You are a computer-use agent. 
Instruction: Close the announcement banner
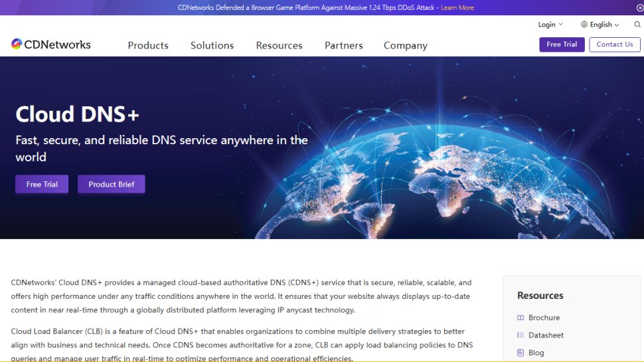click(x=640, y=8)
